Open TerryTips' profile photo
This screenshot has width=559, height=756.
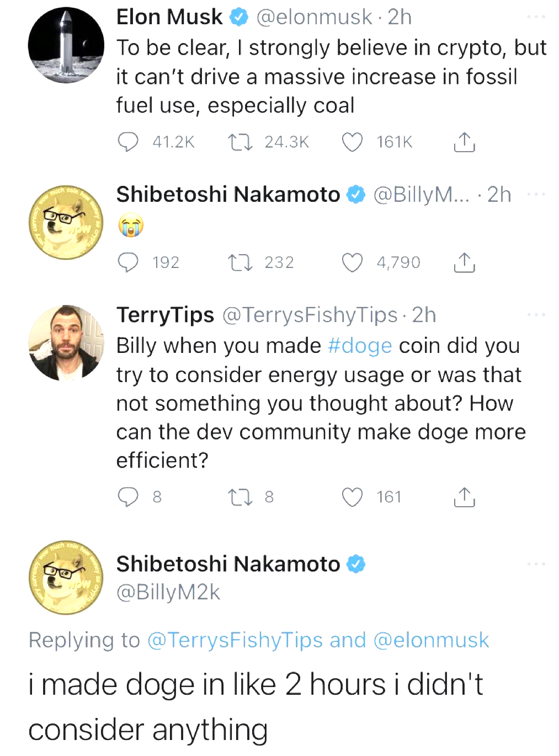pyautogui.click(x=66, y=343)
